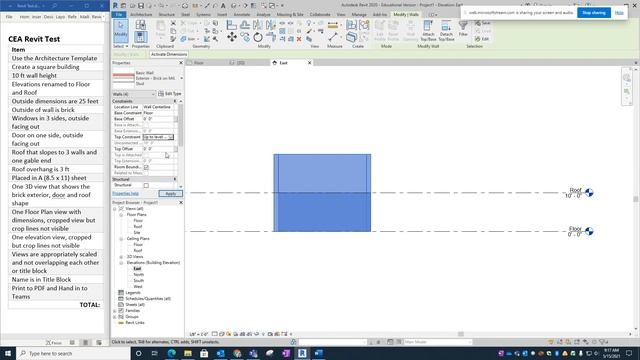Open Microsoft Teams from taskbar
This screenshot has width=640, height=360.
[253, 353]
